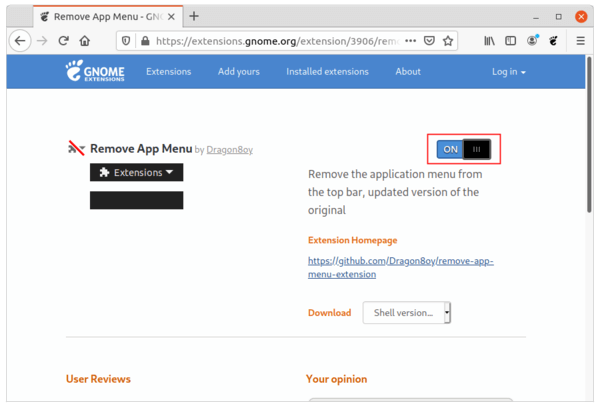
Task: Show the sidebars panel
Action: point(510,41)
